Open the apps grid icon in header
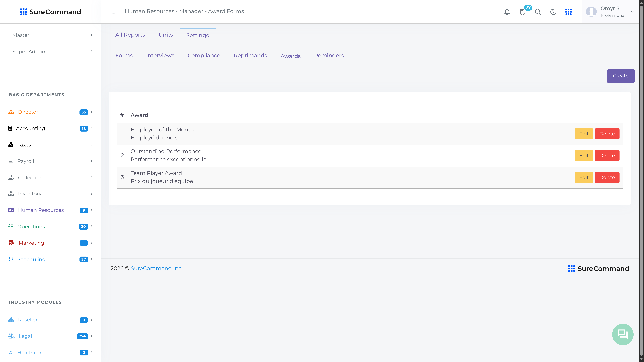This screenshot has height=362, width=644. tap(569, 12)
